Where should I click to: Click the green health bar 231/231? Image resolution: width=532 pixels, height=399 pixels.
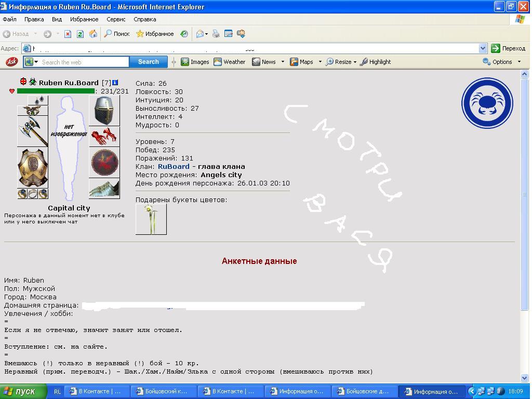pos(56,91)
